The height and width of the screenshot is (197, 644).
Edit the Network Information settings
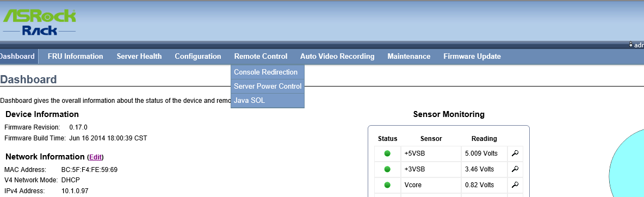tap(95, 157)
